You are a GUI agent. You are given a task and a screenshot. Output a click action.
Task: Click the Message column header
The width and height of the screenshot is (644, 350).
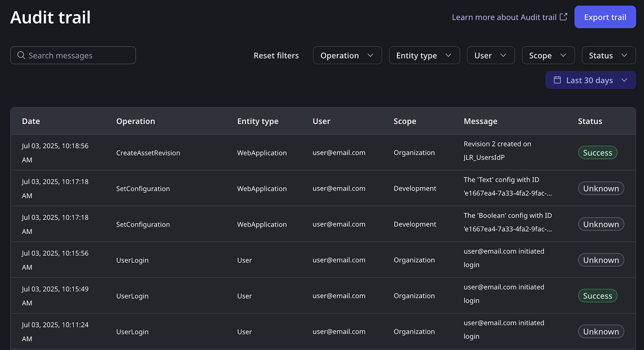tap(480, 121)
